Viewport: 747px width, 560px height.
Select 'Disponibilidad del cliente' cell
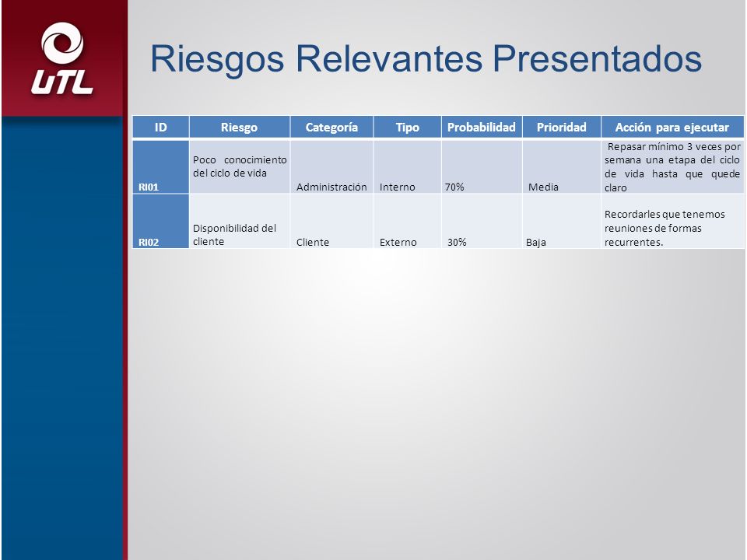[240, 221]
